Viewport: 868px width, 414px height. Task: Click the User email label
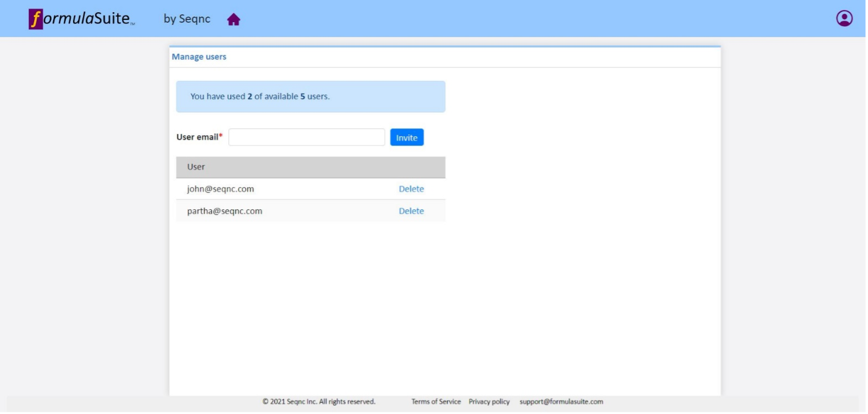[199, 137]
